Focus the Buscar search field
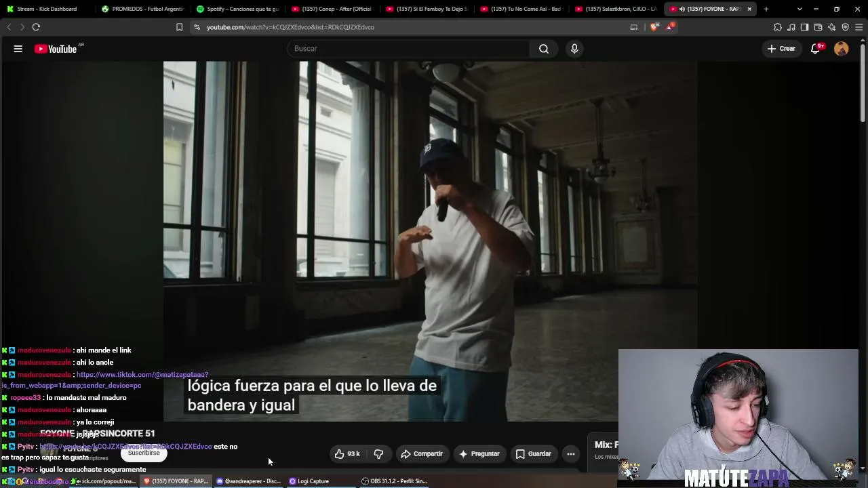The image size is (868, 488). pos(409,49)
